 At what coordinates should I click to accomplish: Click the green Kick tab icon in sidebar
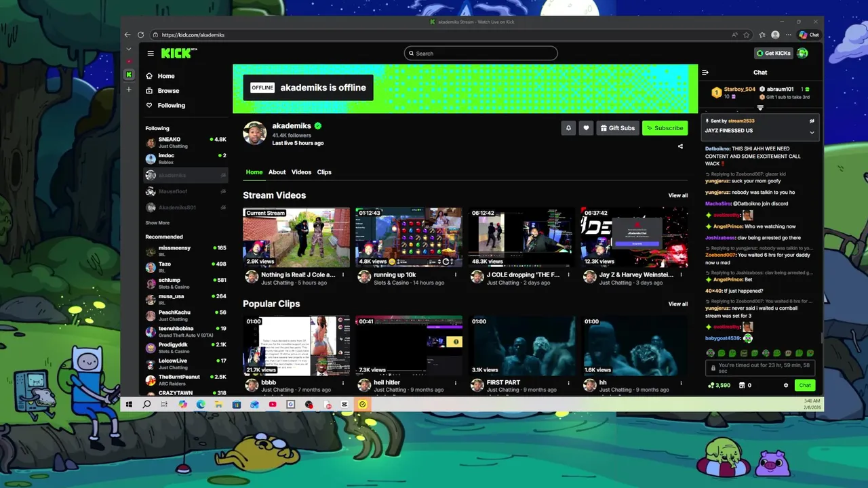coord(129,75)
